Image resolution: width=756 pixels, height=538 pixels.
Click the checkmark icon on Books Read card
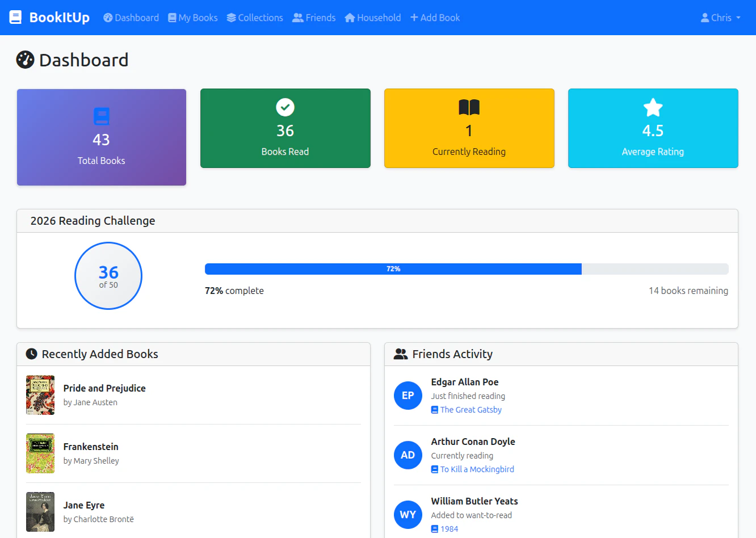[285, 107]
